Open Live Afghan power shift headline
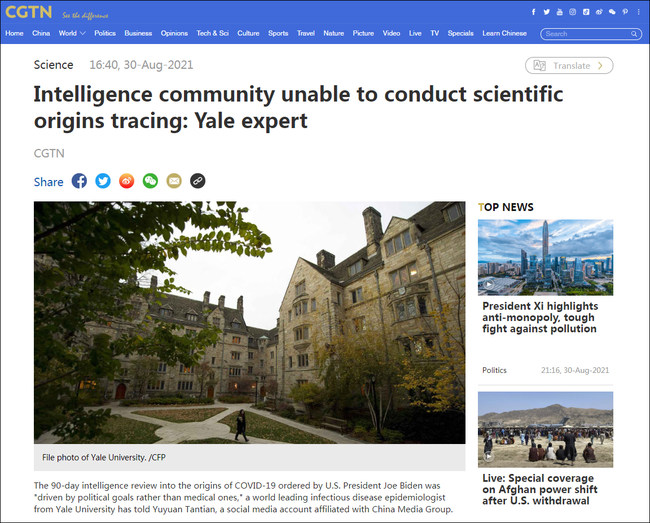650x523 pixels. (x=540, y=489)
